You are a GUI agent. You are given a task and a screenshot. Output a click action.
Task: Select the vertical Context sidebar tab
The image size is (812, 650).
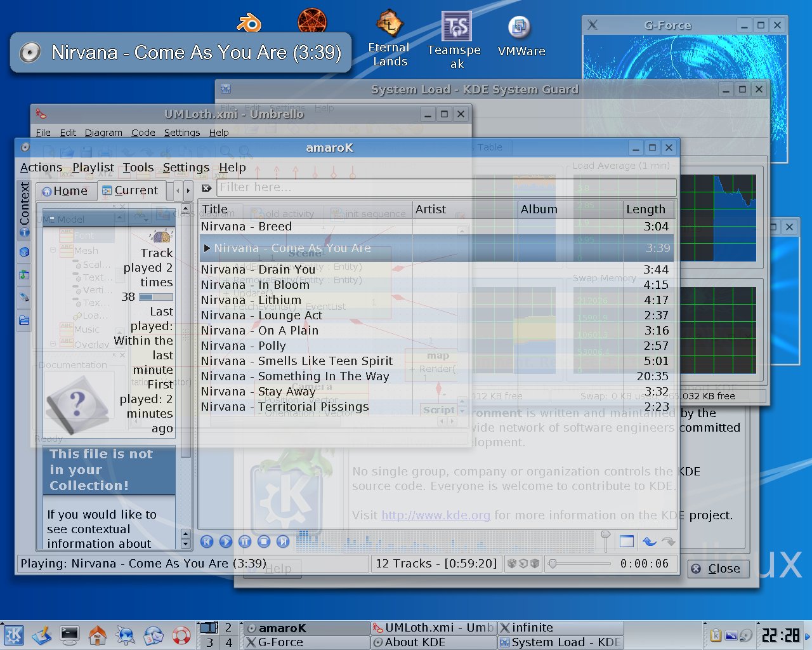[24, 209]
